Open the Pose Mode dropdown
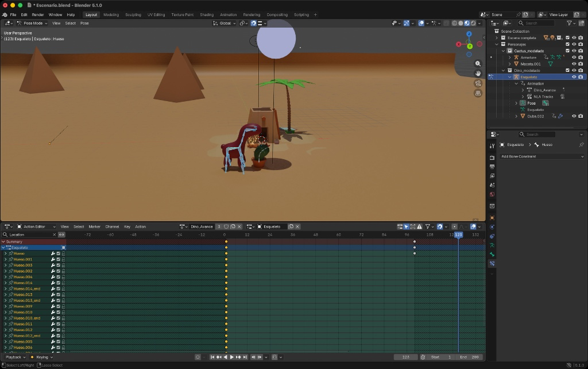588x369 pixels. click(32, 23)
